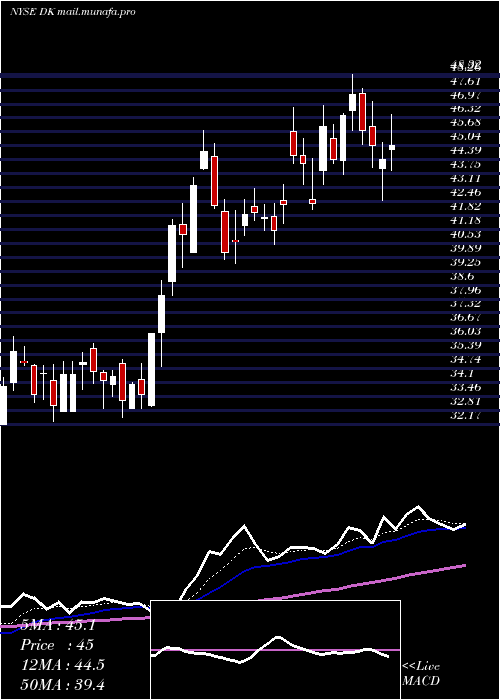Viewport: 500px width, 700px height.
Task: Click the 46.32 price axis label
Action: [x=466, y=108]
